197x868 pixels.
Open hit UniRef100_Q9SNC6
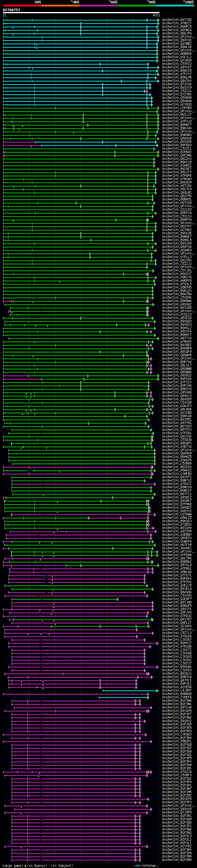click(177, 30)
